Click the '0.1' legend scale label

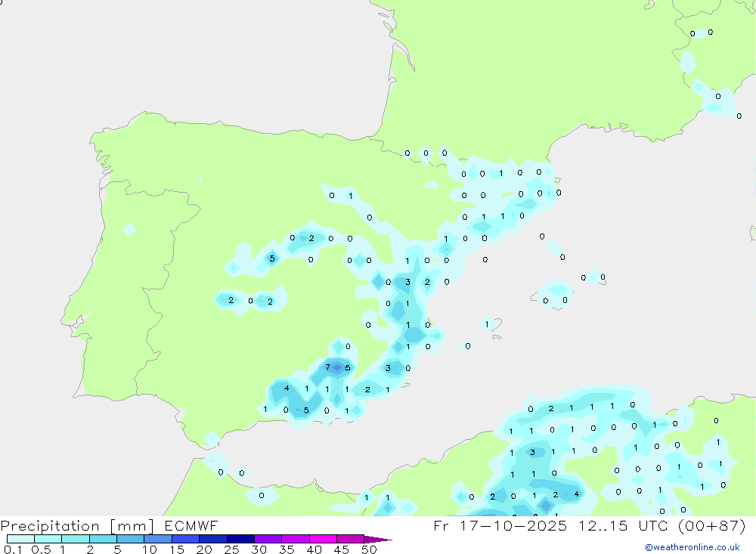point(13,549)
